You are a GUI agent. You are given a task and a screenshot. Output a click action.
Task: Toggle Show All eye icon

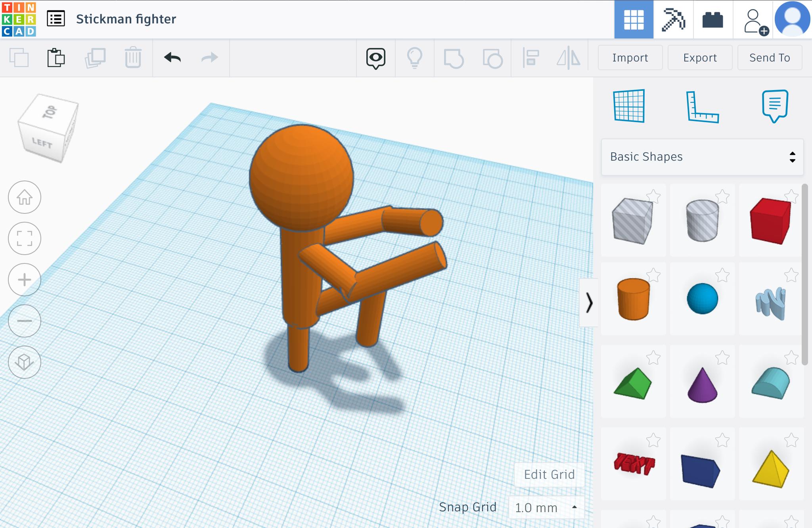click(375, 58)
